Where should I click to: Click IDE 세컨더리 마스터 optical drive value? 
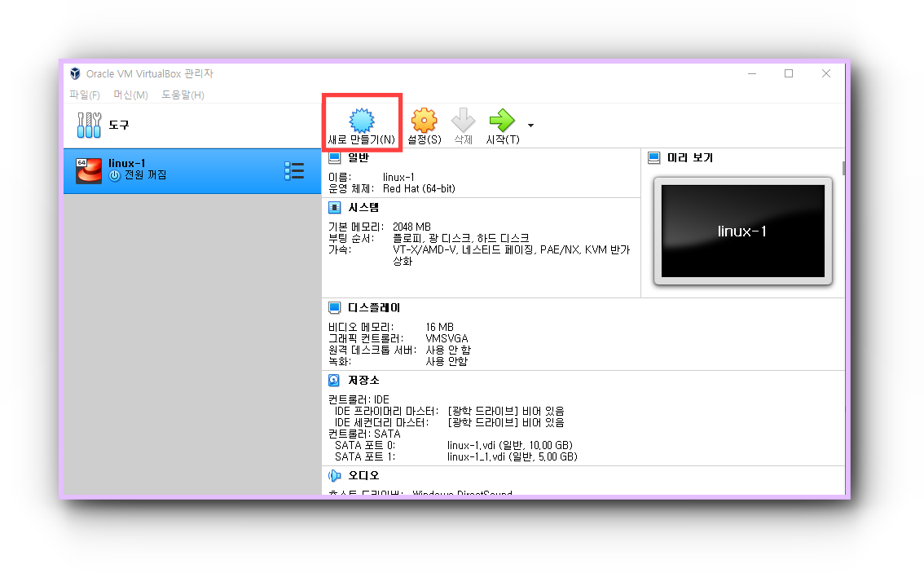(x=506, y=423)
